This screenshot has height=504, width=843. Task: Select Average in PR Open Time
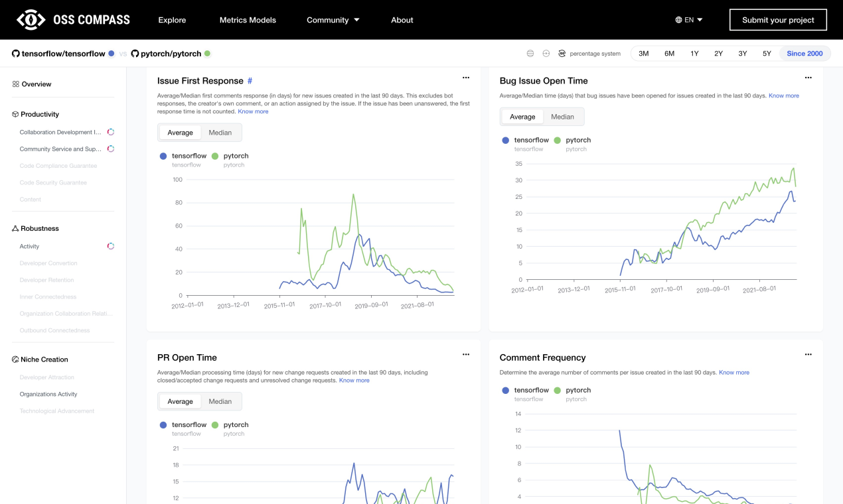tap(180, 401)
